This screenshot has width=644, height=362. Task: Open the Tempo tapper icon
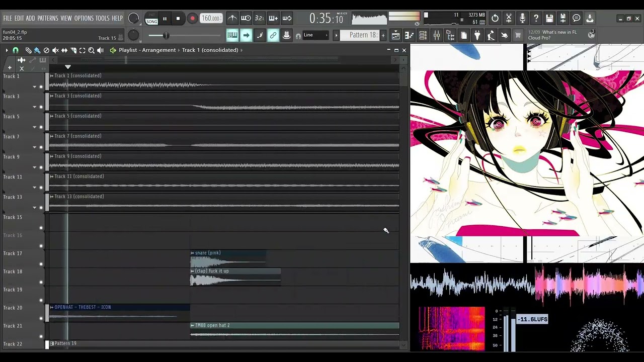click(x=491, y=35)
